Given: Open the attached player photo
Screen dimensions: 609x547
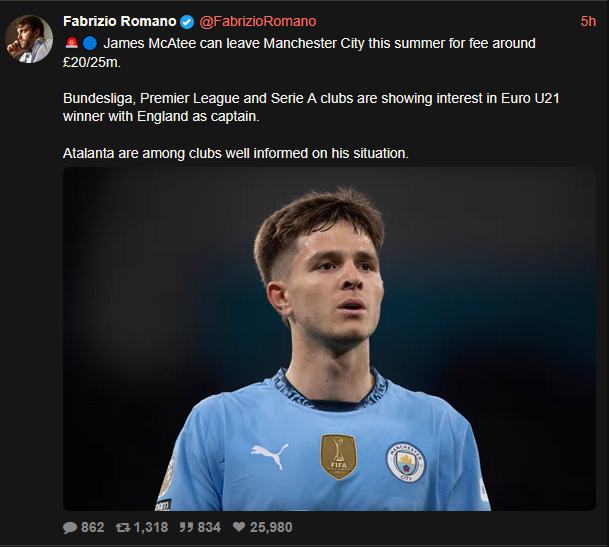Looking at the screenshot, I should coord(329,339).
